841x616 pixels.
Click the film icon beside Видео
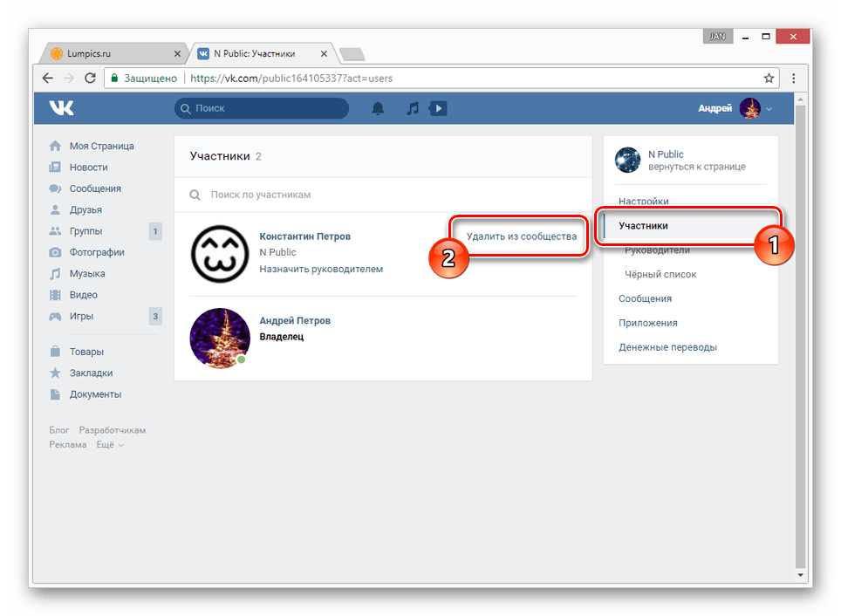coord(55,295)
